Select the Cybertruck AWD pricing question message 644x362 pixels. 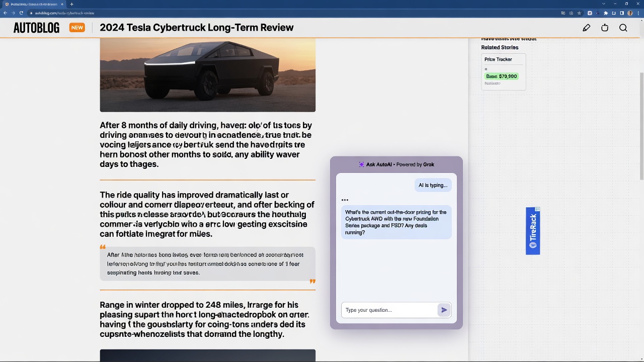point(396,222)
